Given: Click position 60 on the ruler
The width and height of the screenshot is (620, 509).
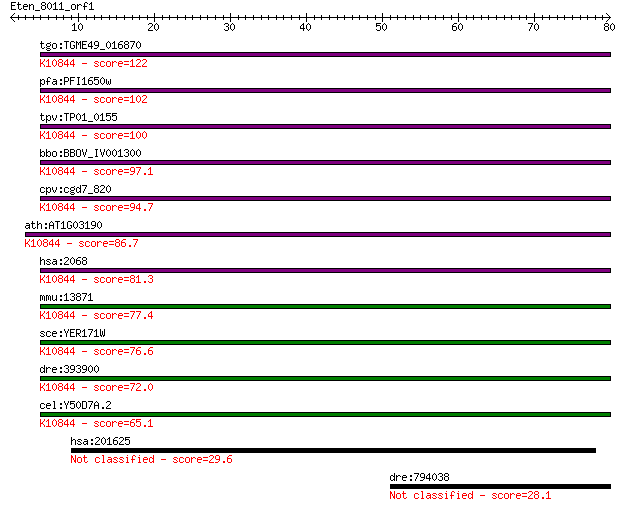Looking at the screenshot, I should tap(457, 27).
